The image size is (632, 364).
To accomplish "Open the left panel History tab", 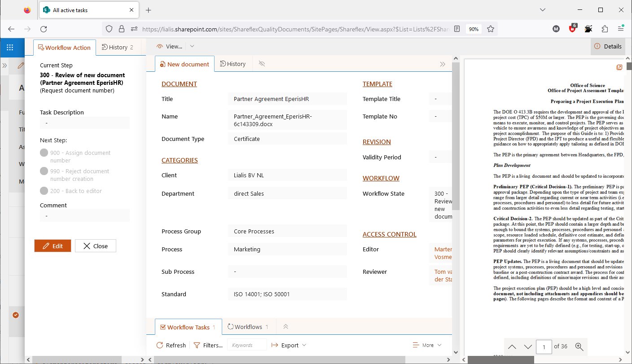I will [118, 47].
